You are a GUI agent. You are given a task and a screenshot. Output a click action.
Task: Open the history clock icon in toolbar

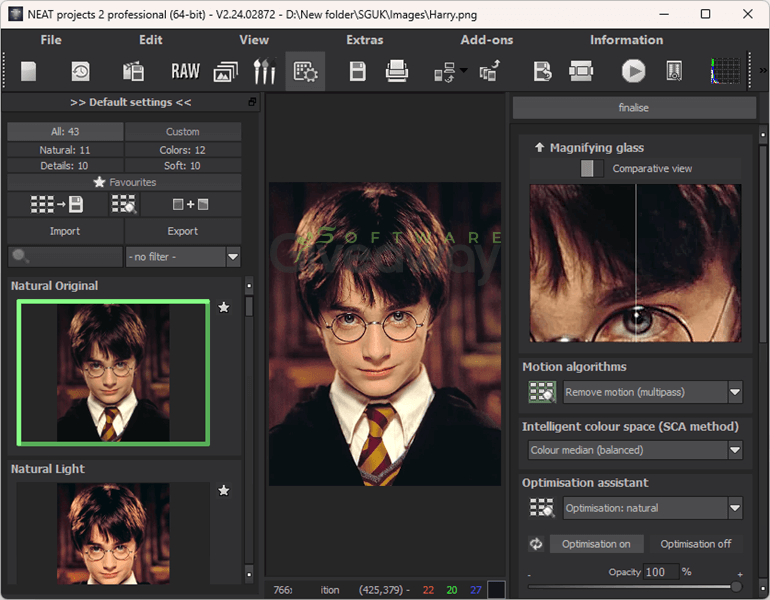(x=81, y=72)
